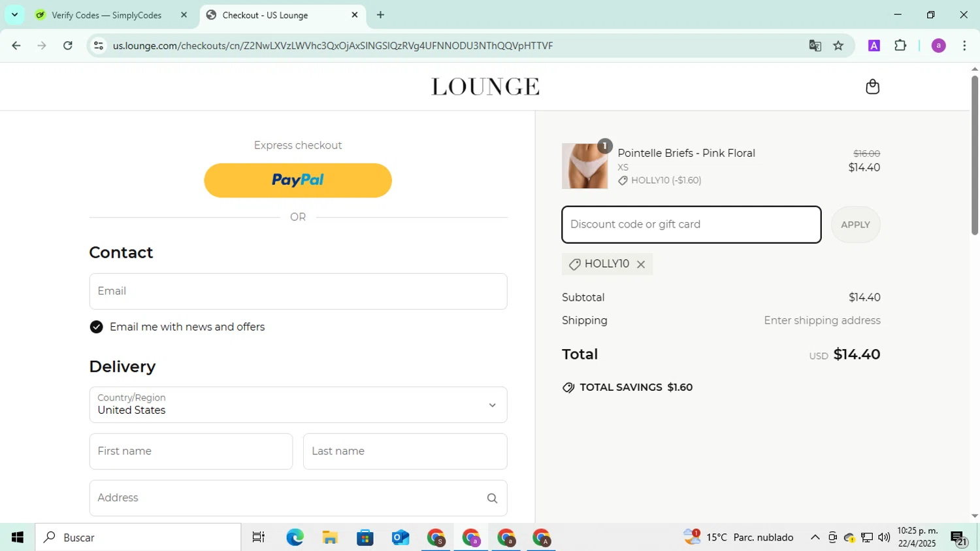Open the Chrome profile avatar
This screenshot has width=980, height=551.
click(x=938, y=46)
